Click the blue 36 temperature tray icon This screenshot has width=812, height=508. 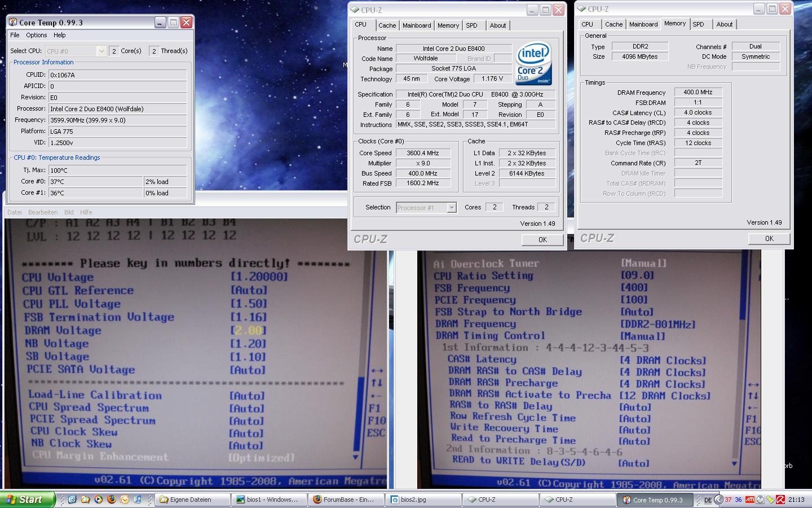coord(738,500)
